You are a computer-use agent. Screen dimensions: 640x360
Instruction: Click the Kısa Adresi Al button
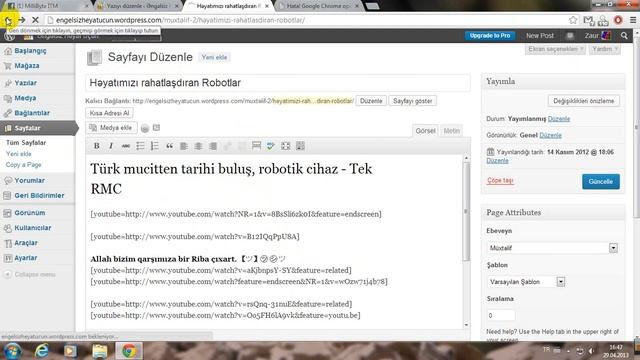pyautogui.click(x=109, y=113)
